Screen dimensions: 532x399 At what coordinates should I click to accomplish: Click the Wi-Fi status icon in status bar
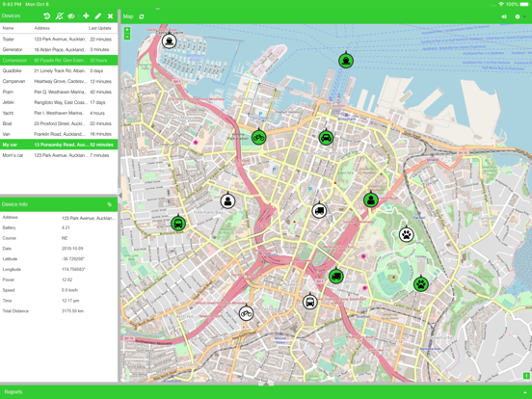(501, 4)
